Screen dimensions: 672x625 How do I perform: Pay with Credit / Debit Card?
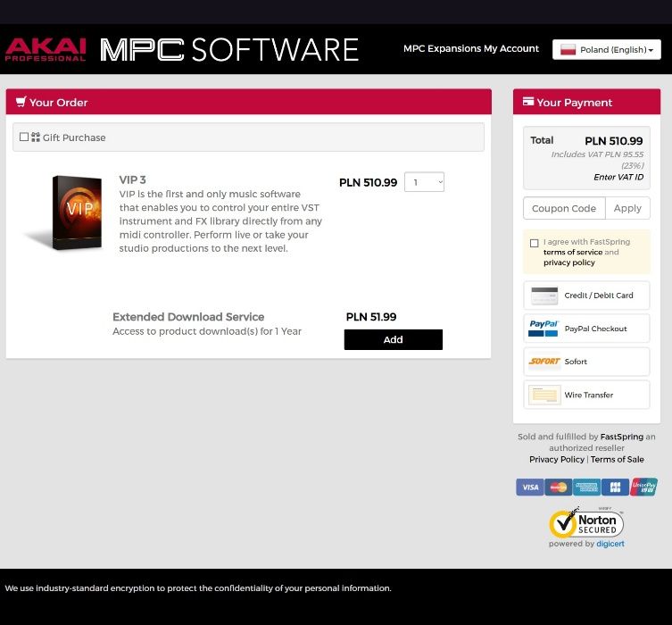[x=586, y=296]
